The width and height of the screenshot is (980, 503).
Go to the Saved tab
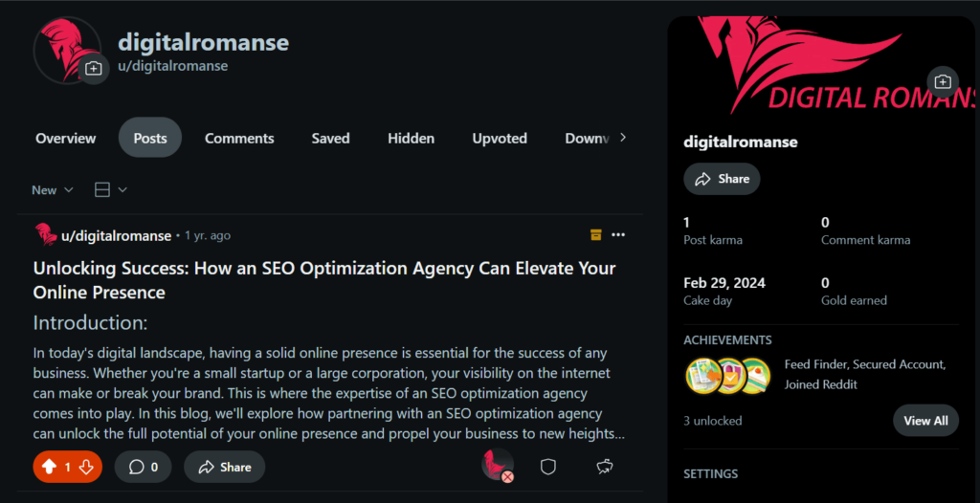[330, 138]
